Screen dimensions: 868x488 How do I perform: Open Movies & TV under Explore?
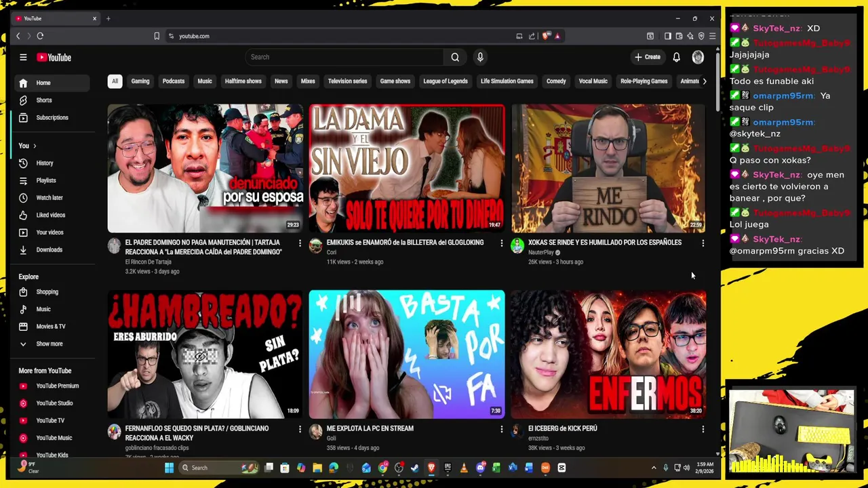[52, 326]
